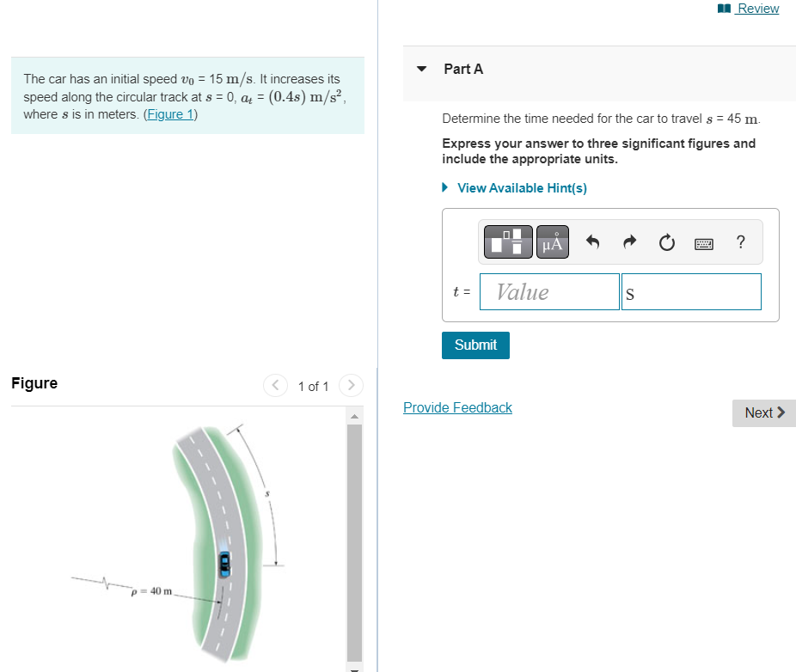This screenshot has height=672, width=796.
Task: Open the on-screen keyboard shortcuts icon
Action: click(703, 243)
